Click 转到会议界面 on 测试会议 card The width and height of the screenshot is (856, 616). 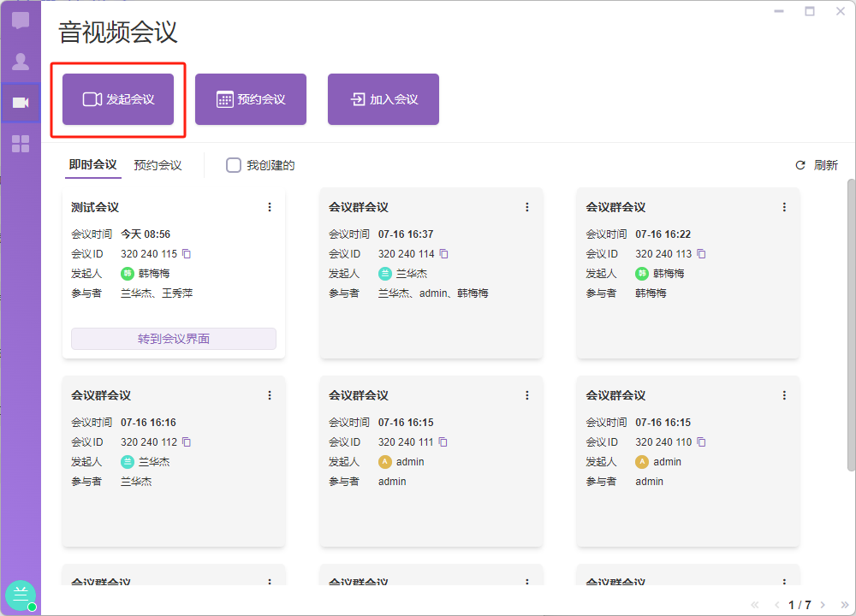[x=174, y=339]
